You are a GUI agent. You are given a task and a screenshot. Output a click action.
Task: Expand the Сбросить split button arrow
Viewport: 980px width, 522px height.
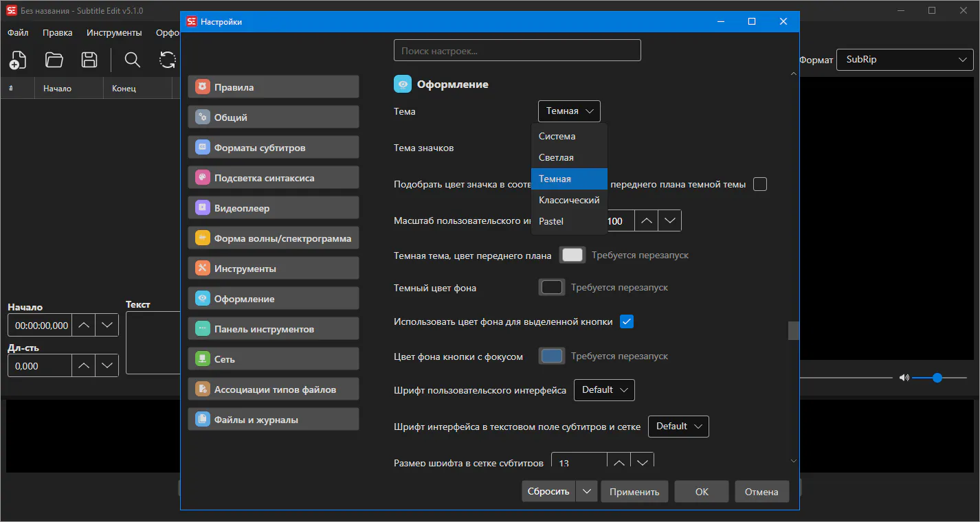(x=586, y=492)
